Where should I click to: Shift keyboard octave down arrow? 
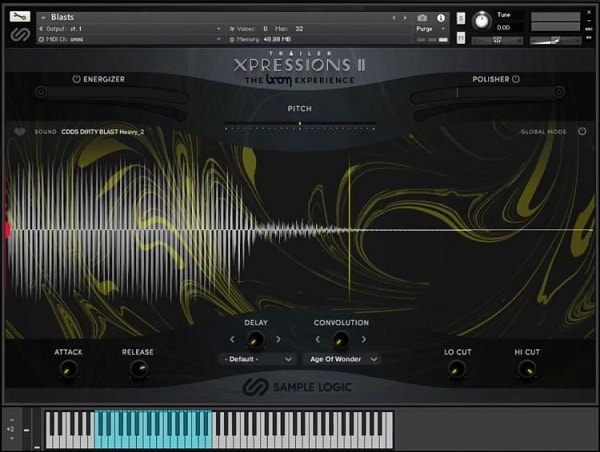click(x=11, y=438)
